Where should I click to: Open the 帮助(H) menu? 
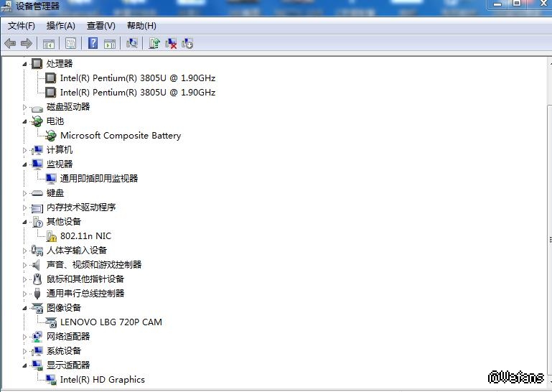[141, 26]
